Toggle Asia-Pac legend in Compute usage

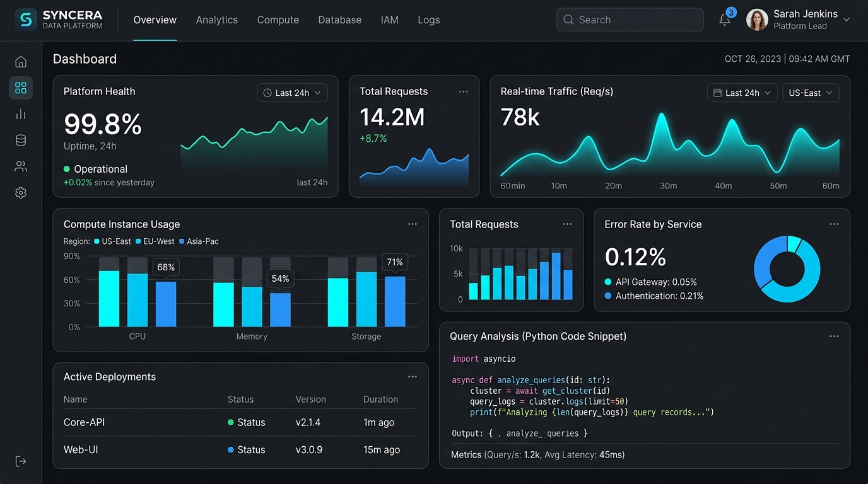199,241
